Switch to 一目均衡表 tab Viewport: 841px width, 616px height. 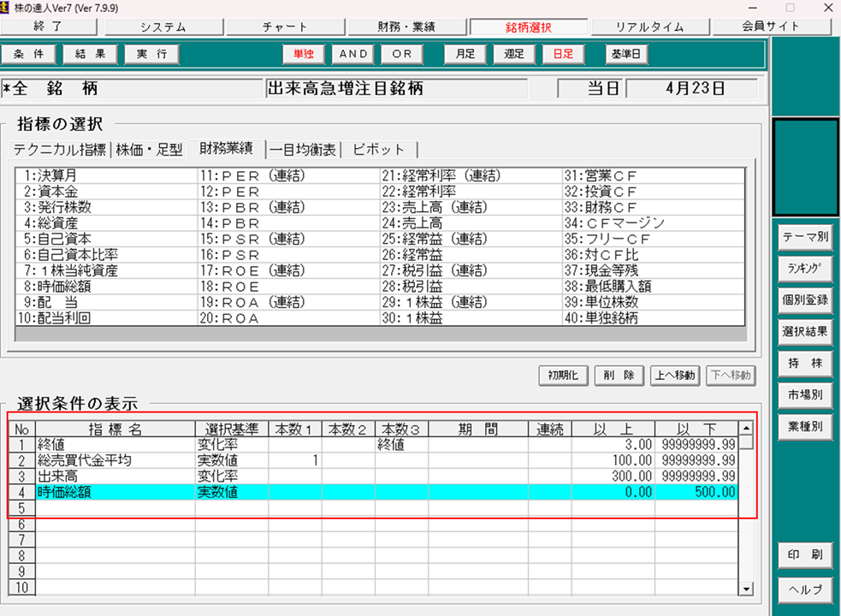pyautogui.click(x=303, y=150)
